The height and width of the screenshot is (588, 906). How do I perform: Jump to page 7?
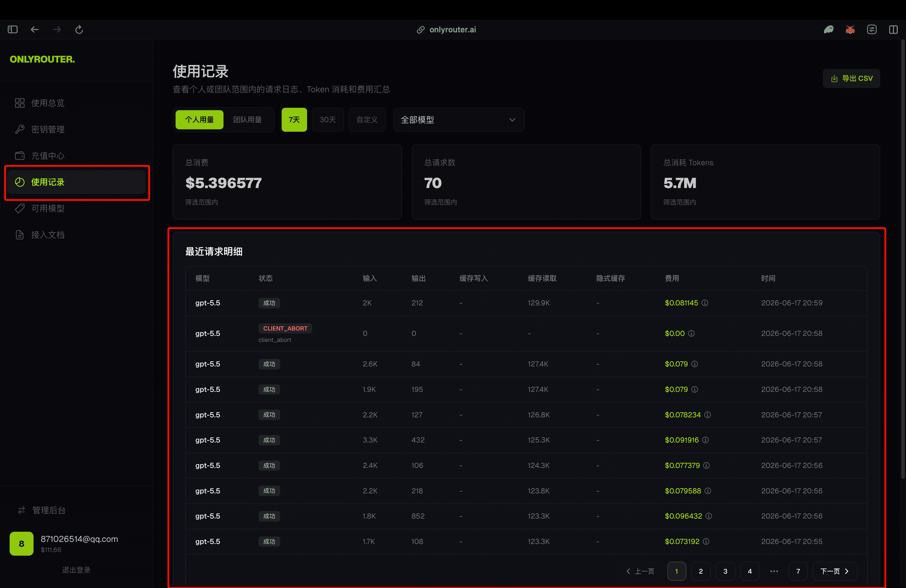click(798, 571)
